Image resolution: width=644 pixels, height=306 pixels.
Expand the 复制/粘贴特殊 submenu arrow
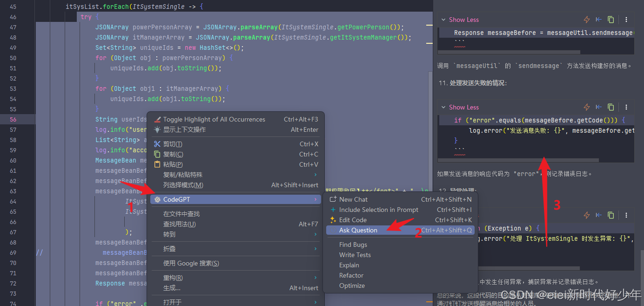[315, 175]
